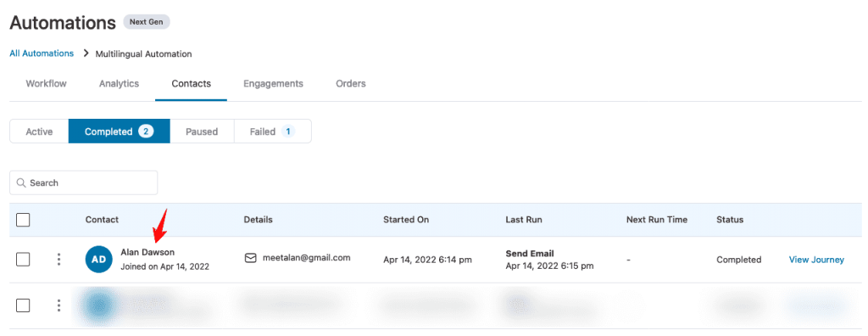Click the AD avatar circle

pos(99,260)
